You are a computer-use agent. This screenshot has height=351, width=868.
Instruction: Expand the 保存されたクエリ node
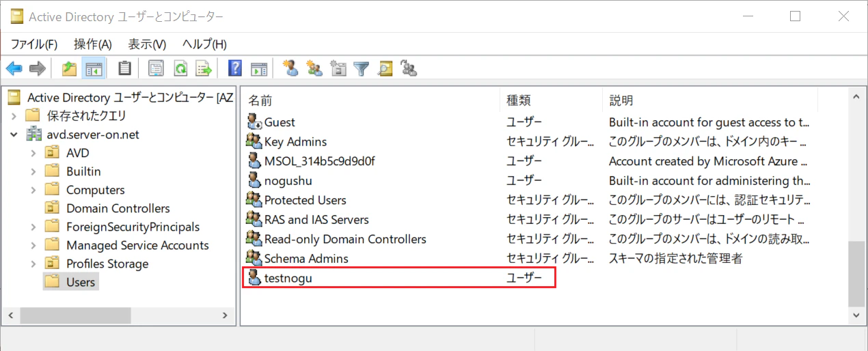pyautogui.click(x=14, y=116)
